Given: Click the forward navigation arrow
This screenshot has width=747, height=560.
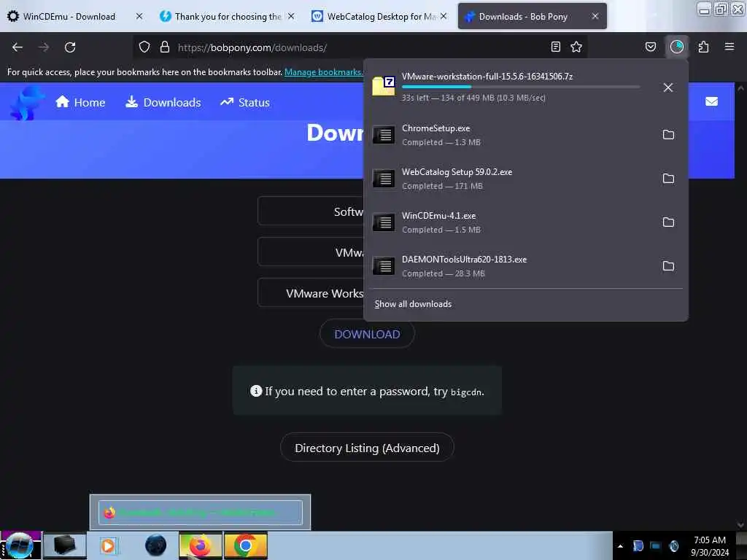Looking at the screenshot, I should coord(43,47).
